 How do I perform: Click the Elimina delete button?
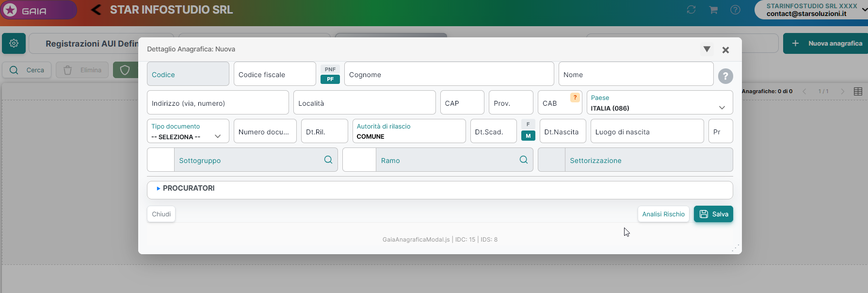click(82, 70)
